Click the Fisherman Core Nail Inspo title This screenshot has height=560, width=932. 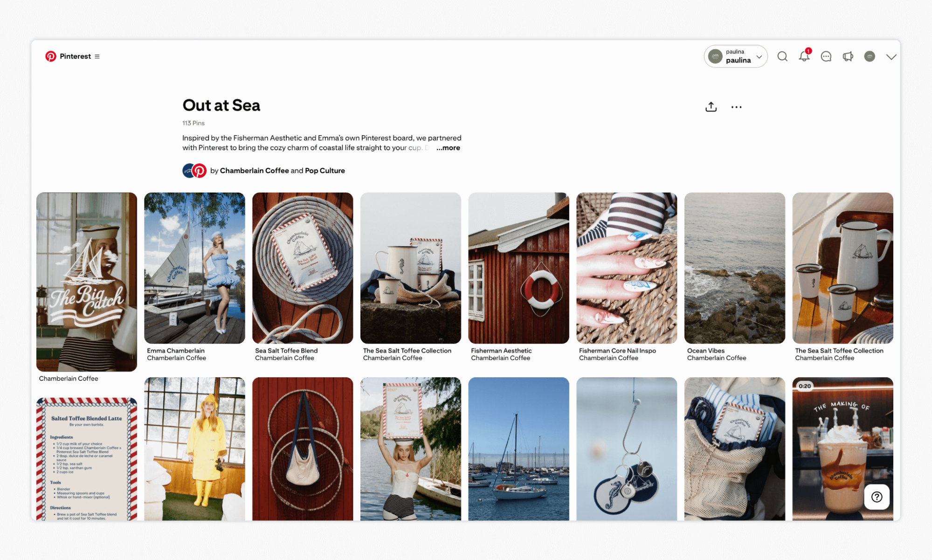point(617,351)
